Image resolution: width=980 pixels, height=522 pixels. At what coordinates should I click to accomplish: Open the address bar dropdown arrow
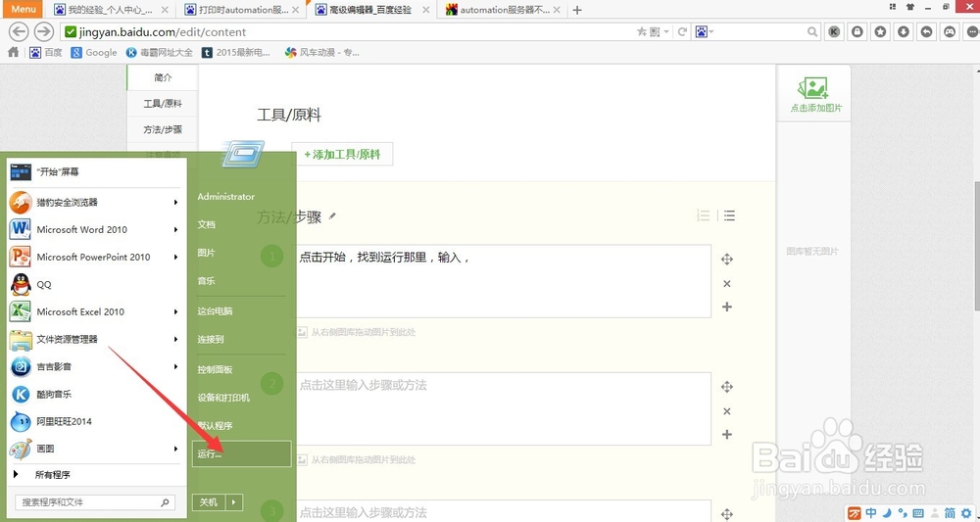pyautogui.click(x=666, y=32)
